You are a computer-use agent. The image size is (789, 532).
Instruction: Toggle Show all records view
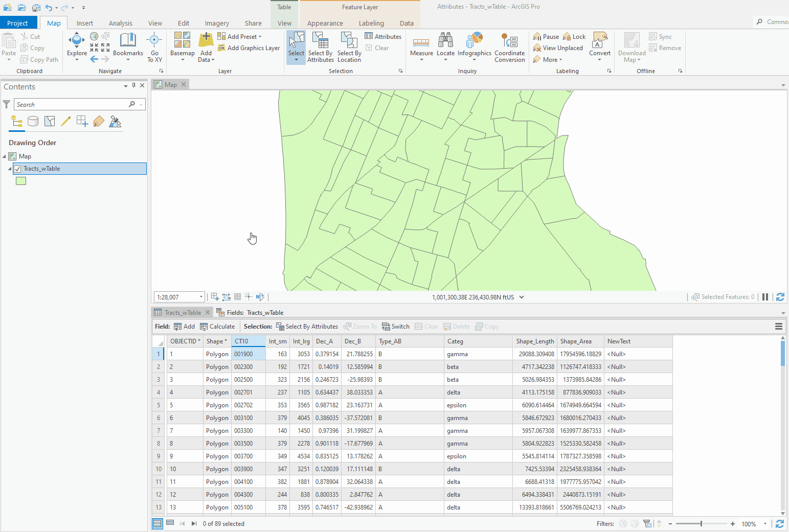coord(157,523)
